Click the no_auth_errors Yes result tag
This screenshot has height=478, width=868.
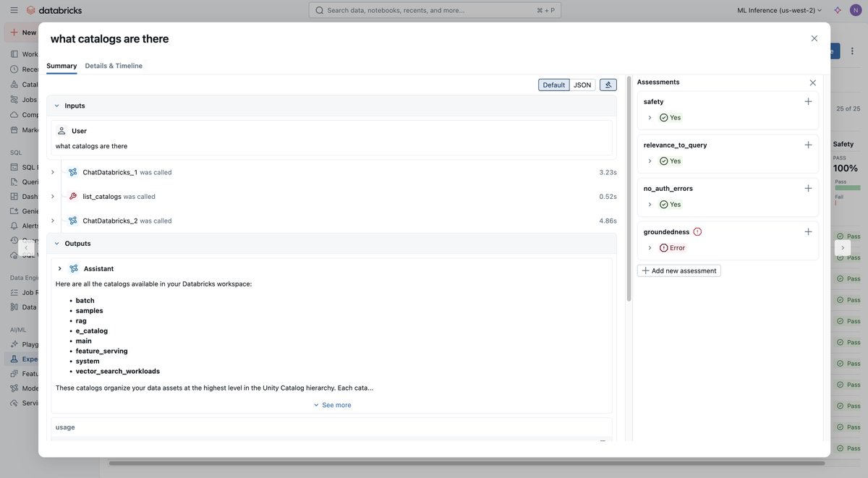tap(670, 204)
